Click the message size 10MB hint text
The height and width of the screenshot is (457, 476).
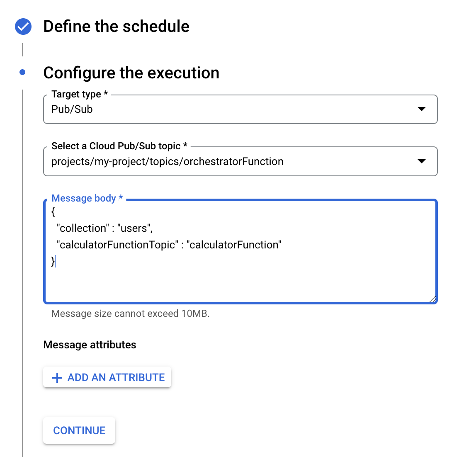(130, 314)
